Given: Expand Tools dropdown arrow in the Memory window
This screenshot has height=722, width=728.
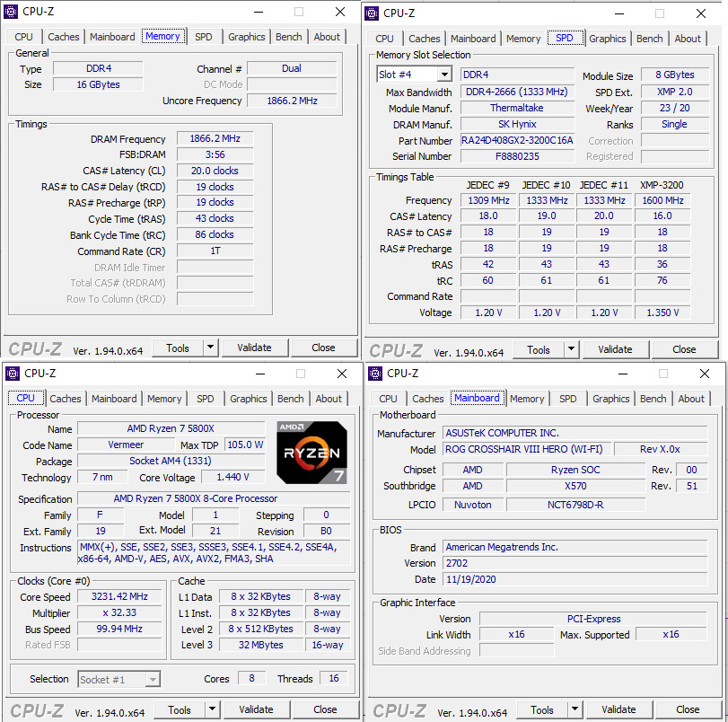Looking at the screenshot, I should (x=210, y=348).
